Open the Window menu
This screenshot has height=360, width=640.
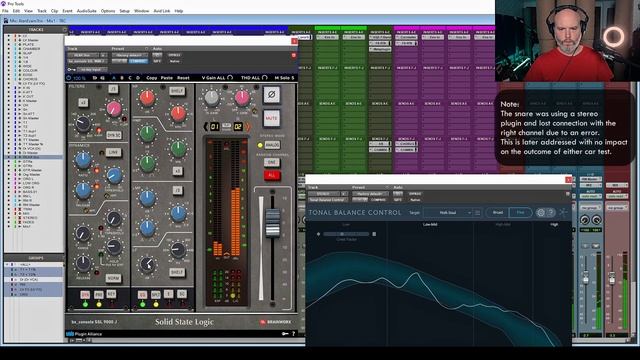point(142,11)
